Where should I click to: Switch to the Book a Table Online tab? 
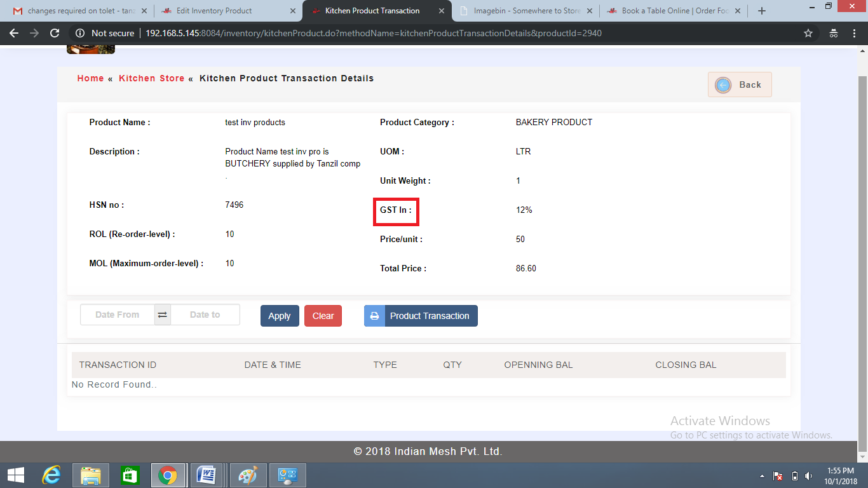(x=675, y=11)
